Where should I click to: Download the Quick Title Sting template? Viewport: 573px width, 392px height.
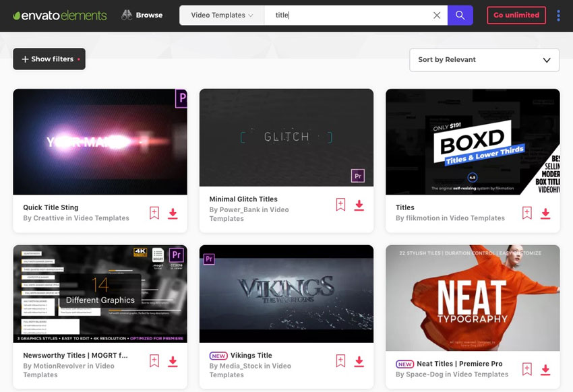[173, 214]
